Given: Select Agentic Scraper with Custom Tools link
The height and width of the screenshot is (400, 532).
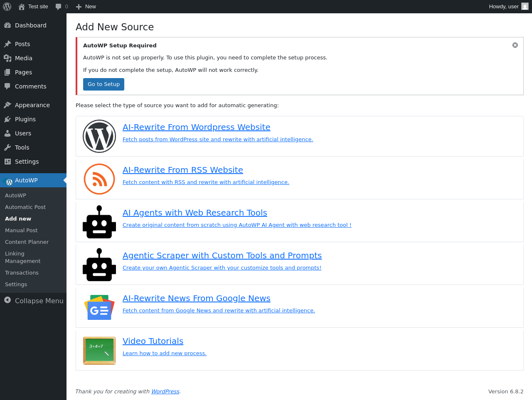Looking at the screenshot, I should point(222,255).
